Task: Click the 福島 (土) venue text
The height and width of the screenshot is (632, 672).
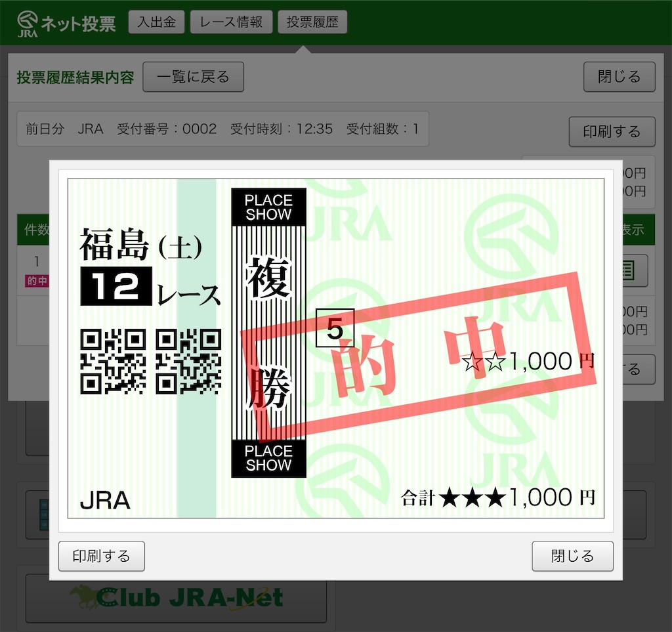Action: tap(141, 244)
